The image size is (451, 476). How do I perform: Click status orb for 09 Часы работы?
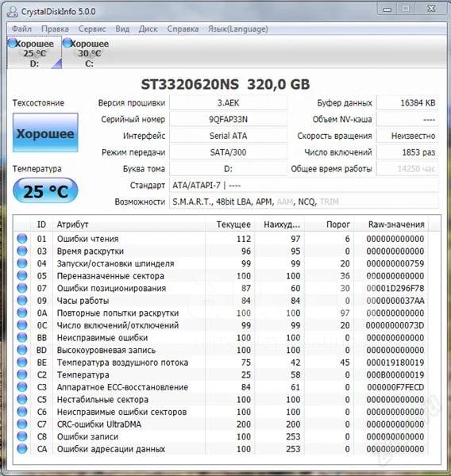pyautogui.click(x=22, y=301)
